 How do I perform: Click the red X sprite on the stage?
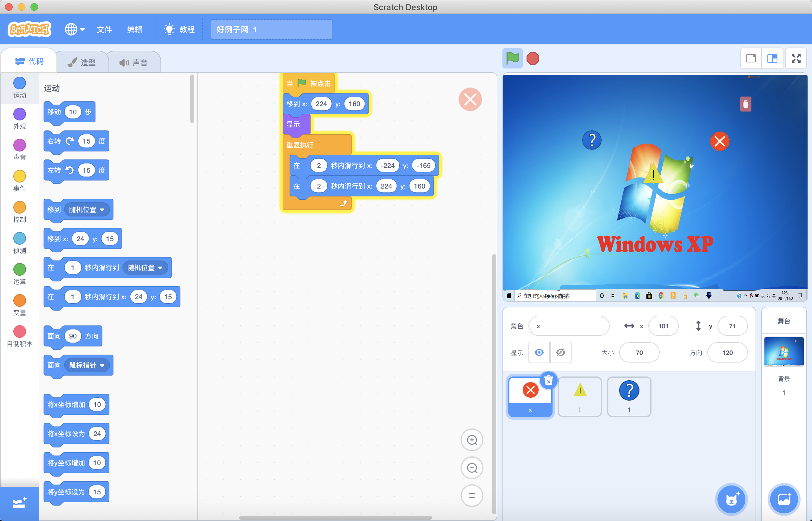[720, 141]
